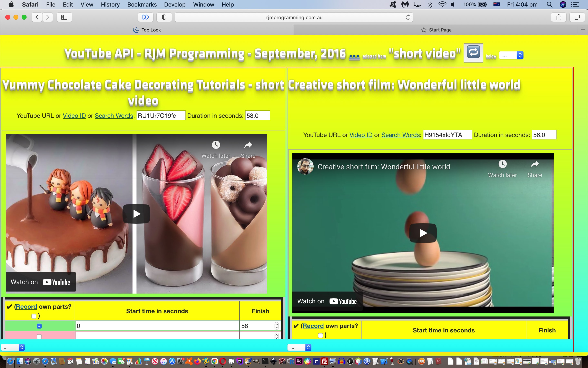This screenshot has width=588, height=368.
Task: Go back with the Safari back arrow
Action: coord(37,17)
